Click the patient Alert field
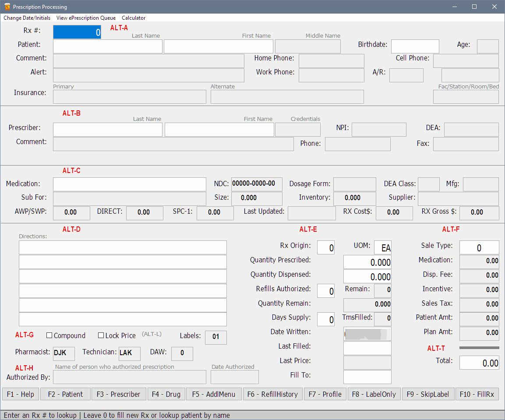Image resolution: width=505 pixels, height=420 pixels. 148,75
